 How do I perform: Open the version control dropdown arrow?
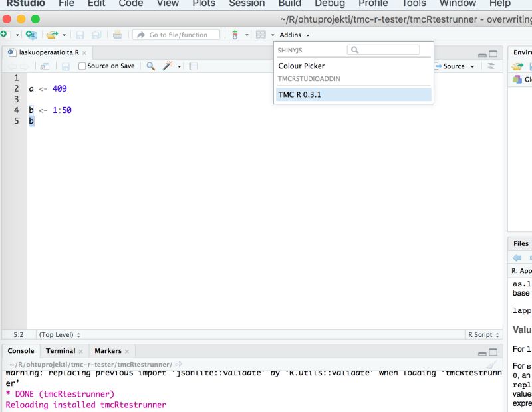coord(247,35)
